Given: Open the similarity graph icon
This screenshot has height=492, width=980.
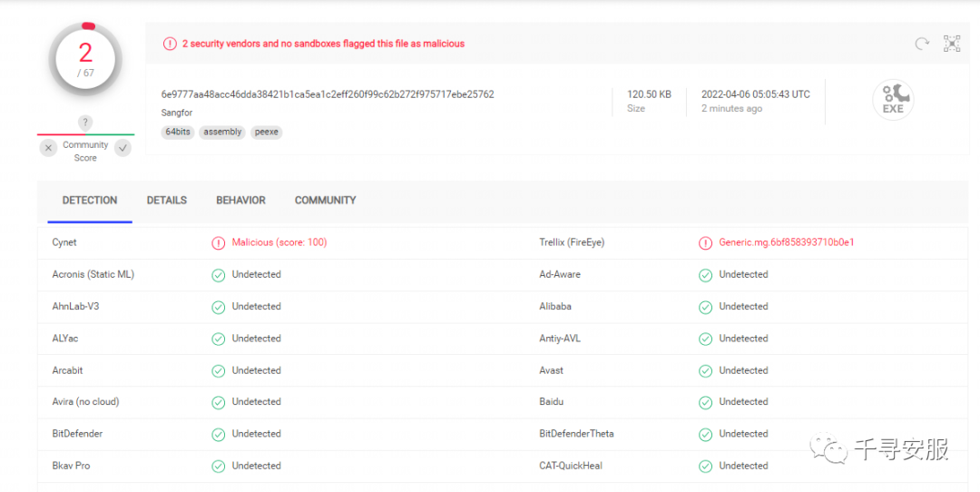Looking at the screenshot, I should (x=952, y=44).
